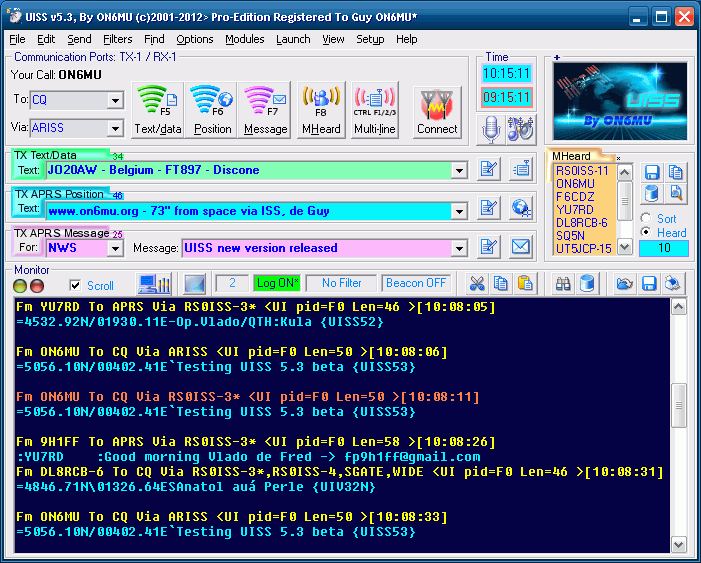Find in monitor with binoculars icon
701x563 pixels.
point(563,284)
